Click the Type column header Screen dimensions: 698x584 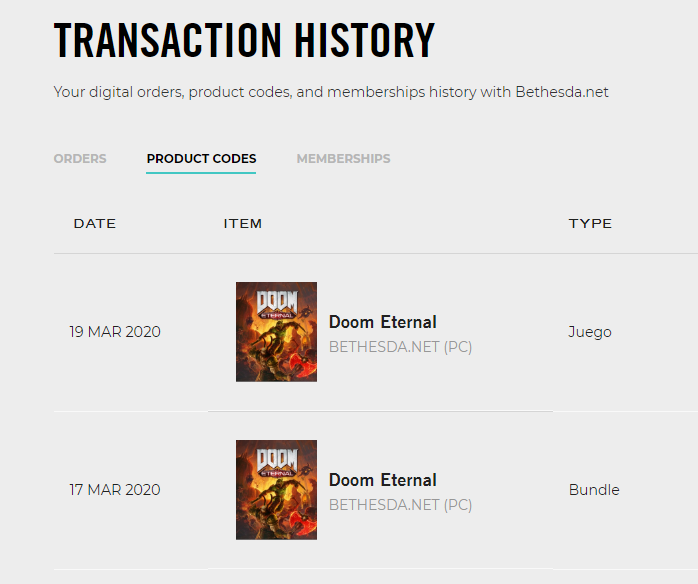[x=590, y=224]
